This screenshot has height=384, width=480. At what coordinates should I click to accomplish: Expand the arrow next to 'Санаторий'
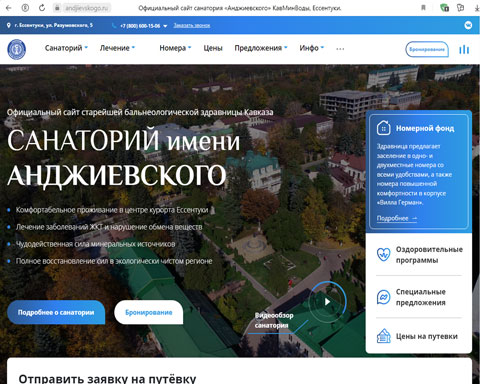click(x=86, y=48)
